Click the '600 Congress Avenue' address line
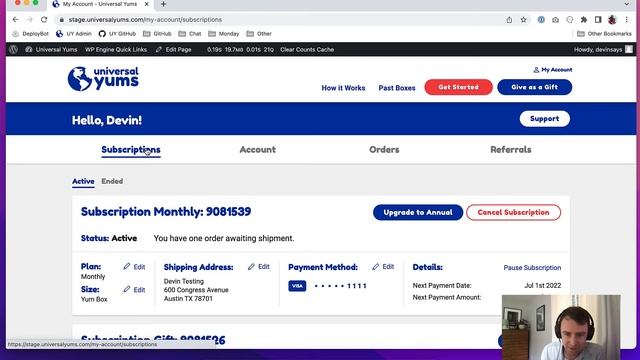The width and height of the screenshot is (640, 360). pos(196,290)
